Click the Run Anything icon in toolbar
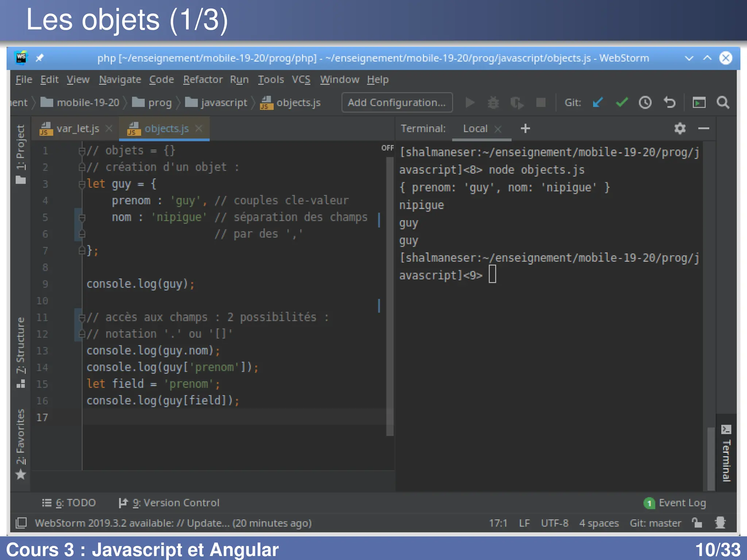The width and height of the screenshot is (747, 560). coord(699,102)
